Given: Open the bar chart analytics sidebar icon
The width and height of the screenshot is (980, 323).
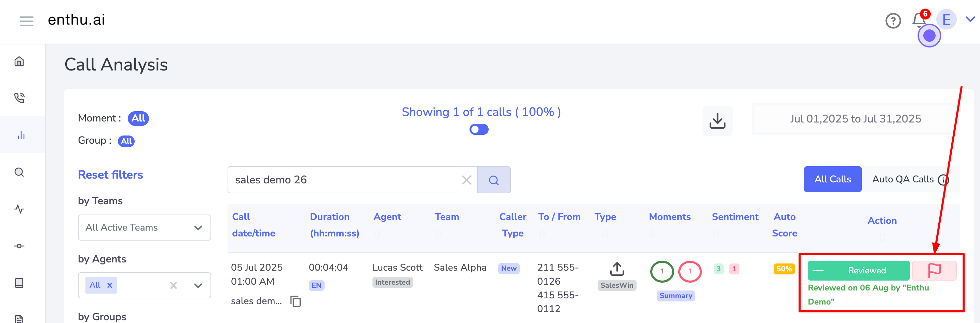Looking at the screenshot, I should (x=21, y=135).
